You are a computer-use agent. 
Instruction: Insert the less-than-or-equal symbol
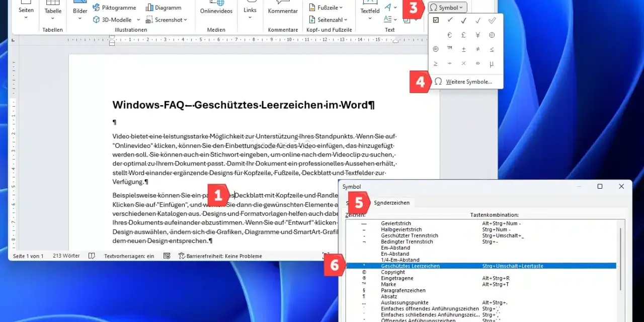(x=492, y=49)
